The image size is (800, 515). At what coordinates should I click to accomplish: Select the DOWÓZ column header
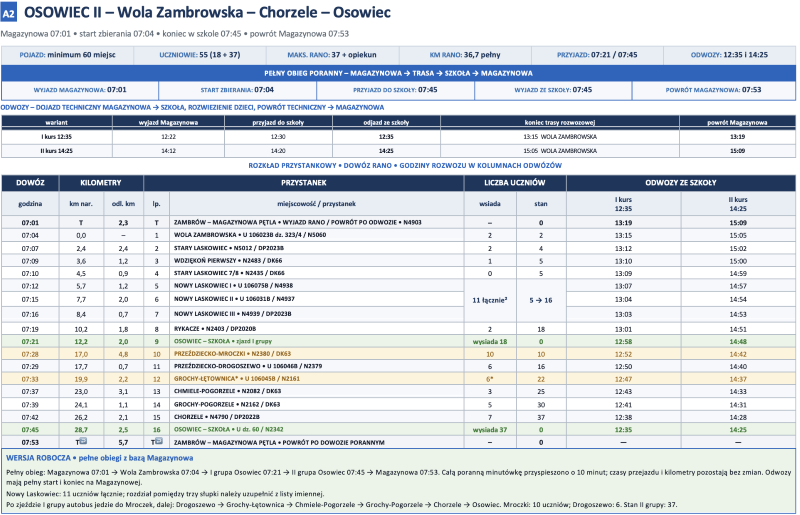[x=30, y=183]
